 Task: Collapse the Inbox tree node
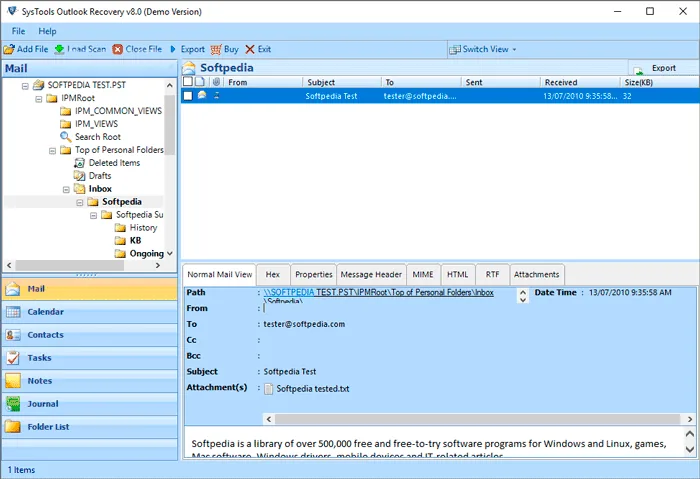[x=66, y=189]
